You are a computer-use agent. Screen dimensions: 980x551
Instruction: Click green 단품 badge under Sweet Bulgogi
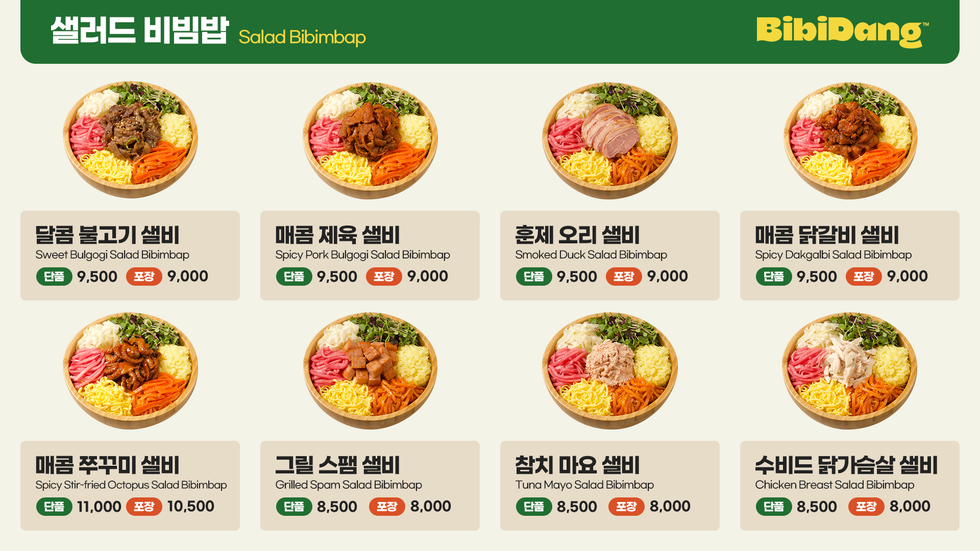(x=54, y=277)
